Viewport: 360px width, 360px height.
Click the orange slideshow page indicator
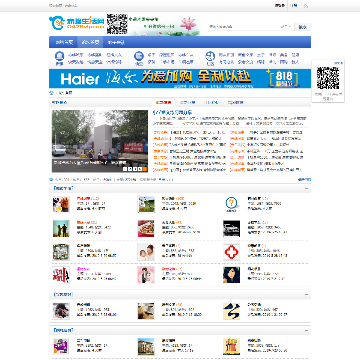point(145,169)
